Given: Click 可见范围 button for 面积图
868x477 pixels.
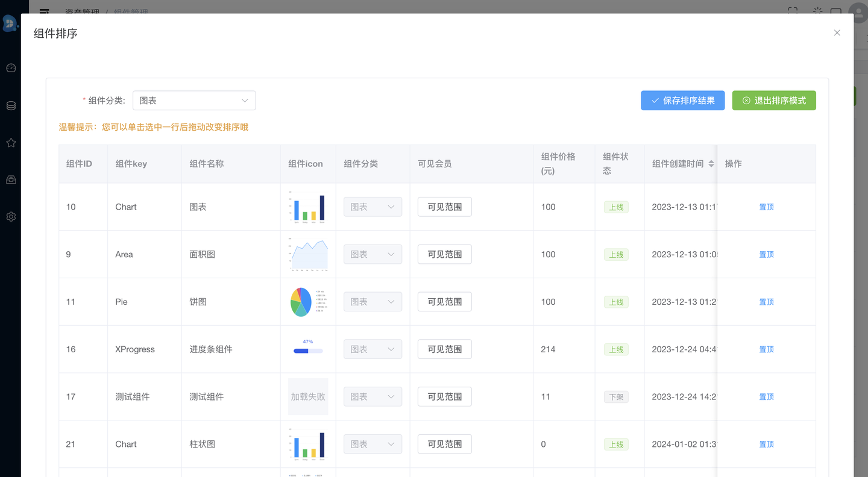Looking at the screenshot, I should pos(444,254).
